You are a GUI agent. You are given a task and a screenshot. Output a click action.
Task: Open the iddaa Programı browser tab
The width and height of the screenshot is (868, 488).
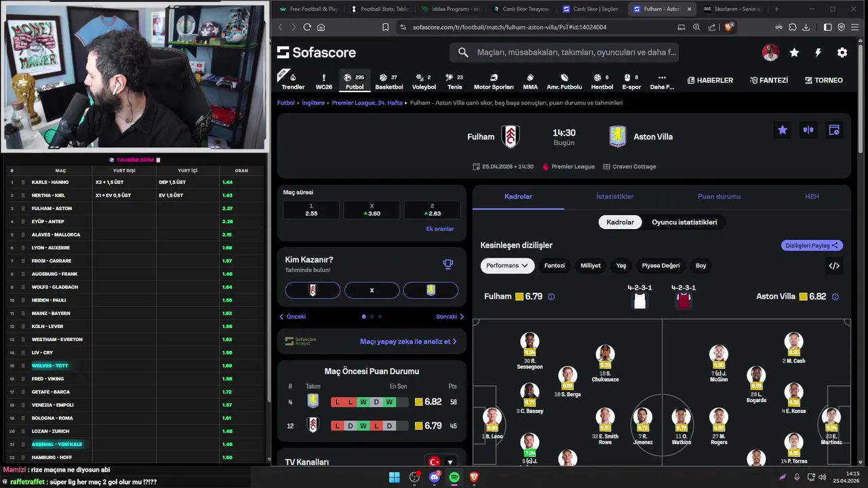pos(450,9)
